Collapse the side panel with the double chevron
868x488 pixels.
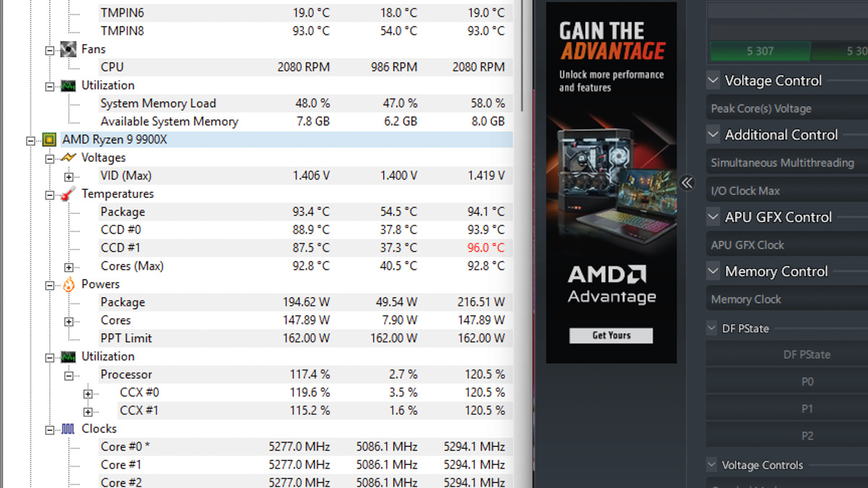(x=687, y=183)
